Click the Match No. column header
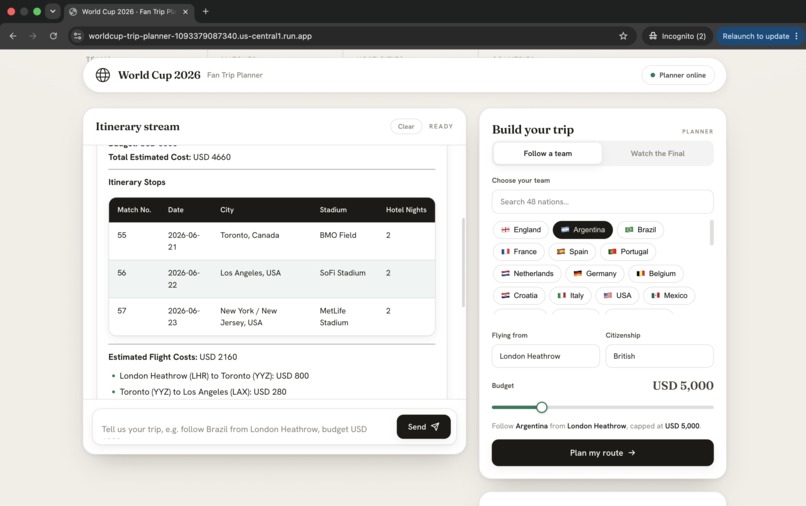The image size is (806, 506). point(134,210)
